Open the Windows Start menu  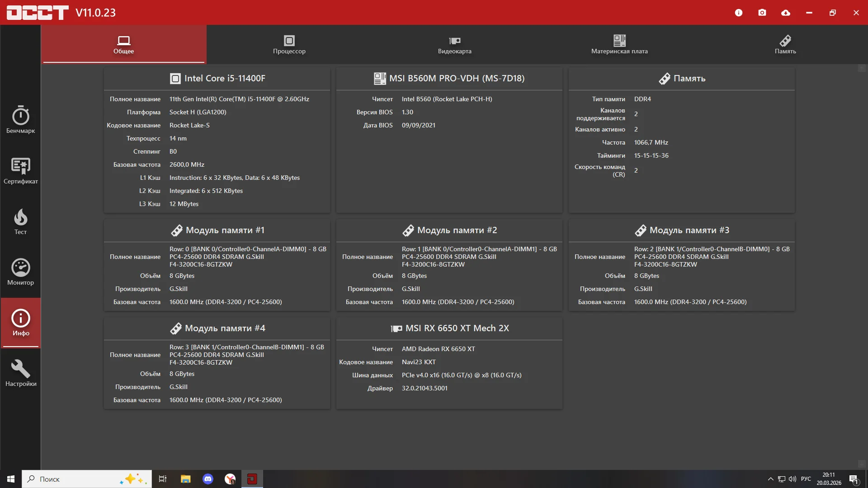point(11,479)
